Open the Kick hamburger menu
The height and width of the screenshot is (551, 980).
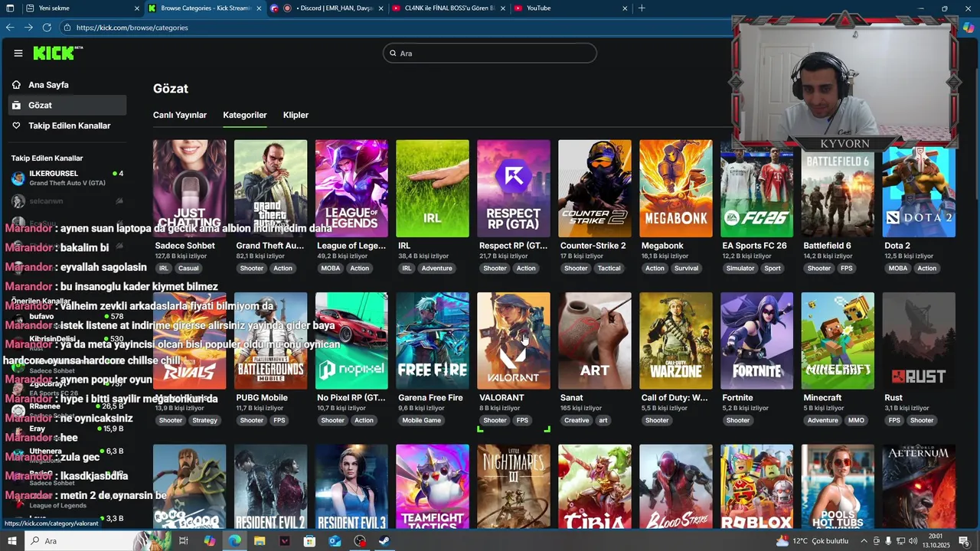point(18,53)
